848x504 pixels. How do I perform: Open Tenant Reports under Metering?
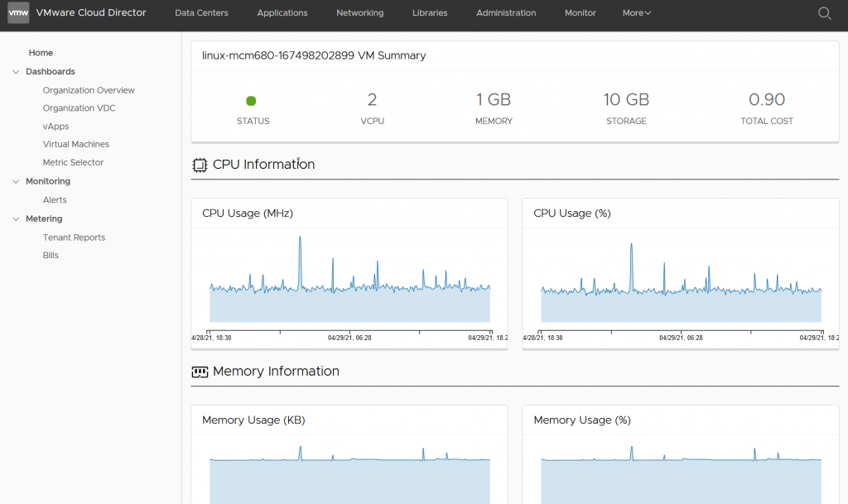coord(74,238)
